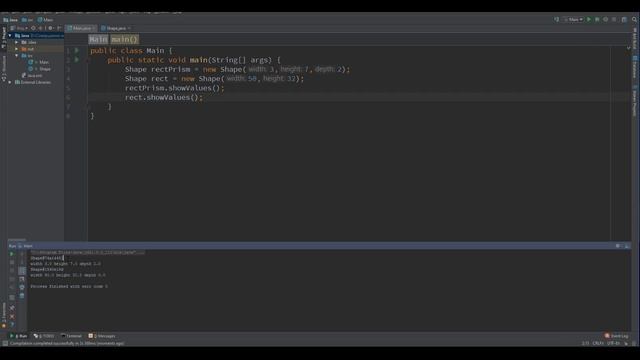This screenshot has height=360, width=640.
Task: Click src breadcrumb in navigation bar
Action: [x=27, y=20]
